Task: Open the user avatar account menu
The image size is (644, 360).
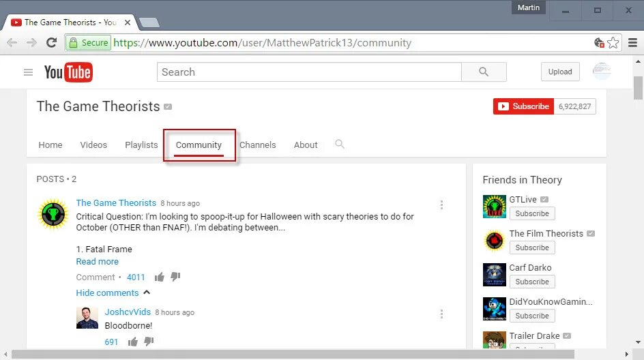Action: (x=602, y=72)
